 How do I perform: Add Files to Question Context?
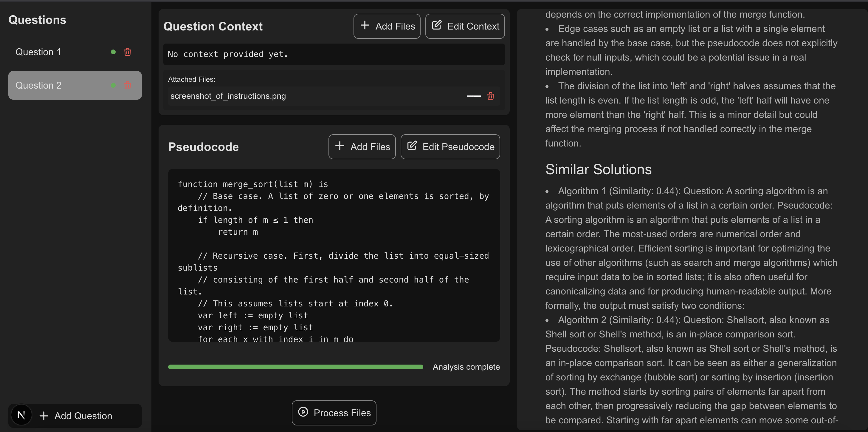pyautogui.click(x=387, y=26)
